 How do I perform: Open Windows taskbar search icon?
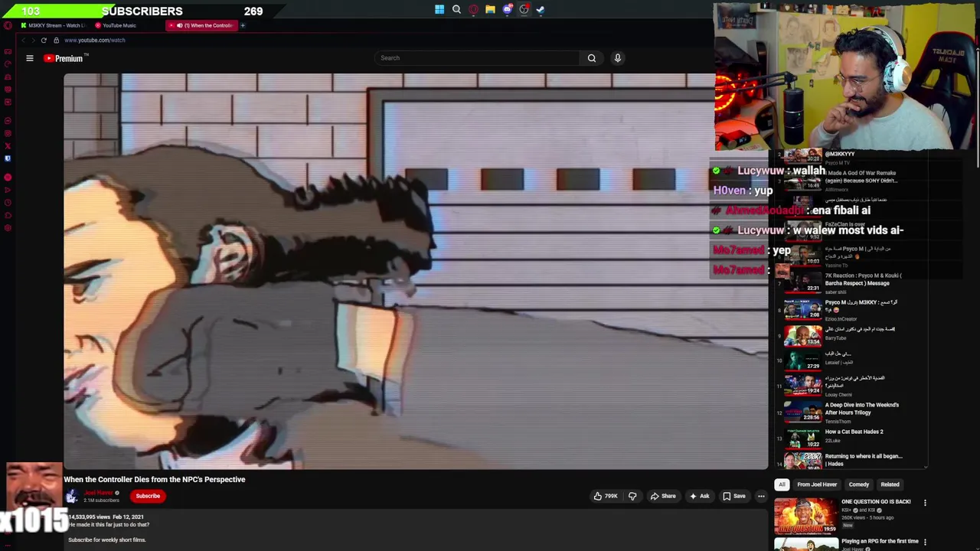point(456,10)
